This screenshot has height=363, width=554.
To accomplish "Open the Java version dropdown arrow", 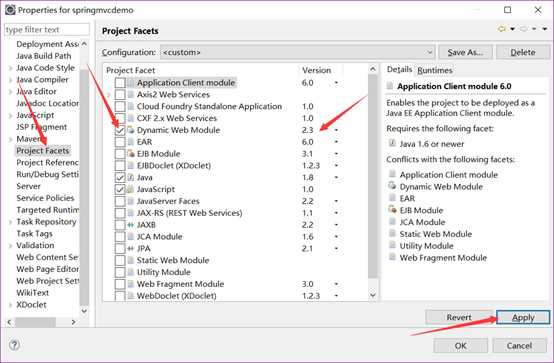I will coord(336,177).
